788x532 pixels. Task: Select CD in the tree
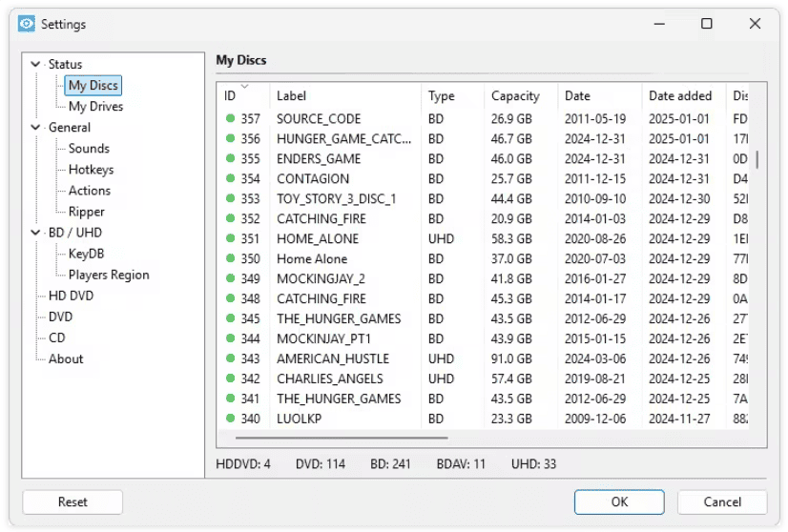point(57,338)
